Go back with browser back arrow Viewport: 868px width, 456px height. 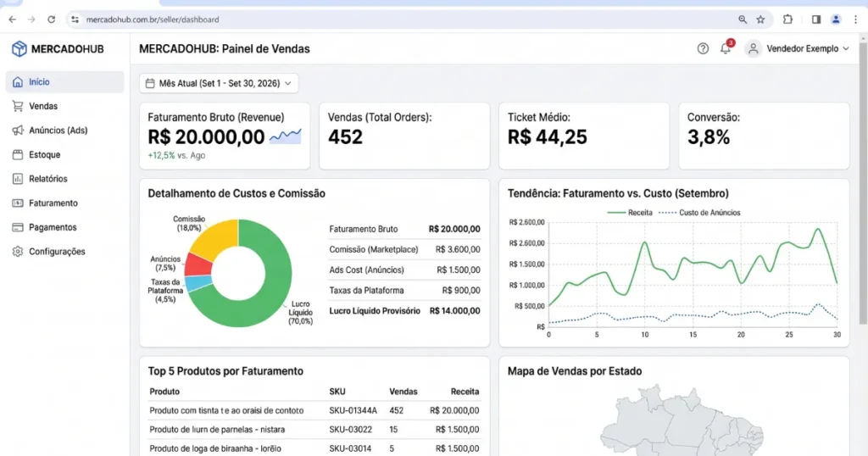pos(12,19)
